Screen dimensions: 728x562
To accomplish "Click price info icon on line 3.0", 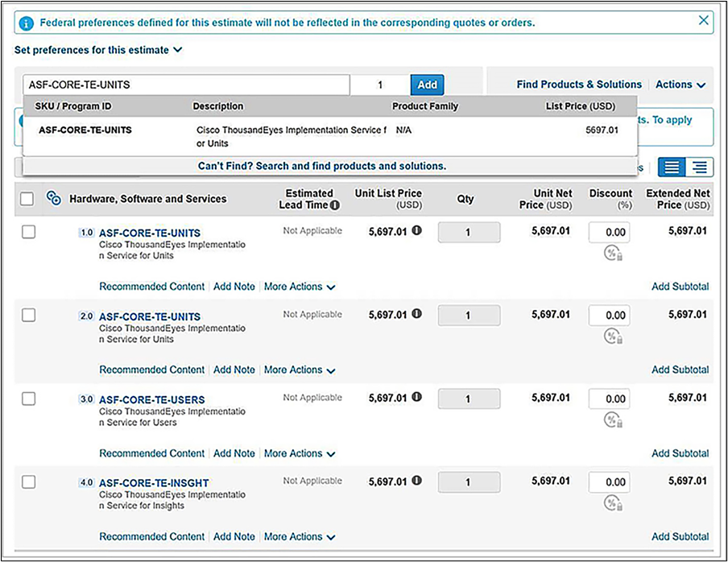I will coord(417,397).
